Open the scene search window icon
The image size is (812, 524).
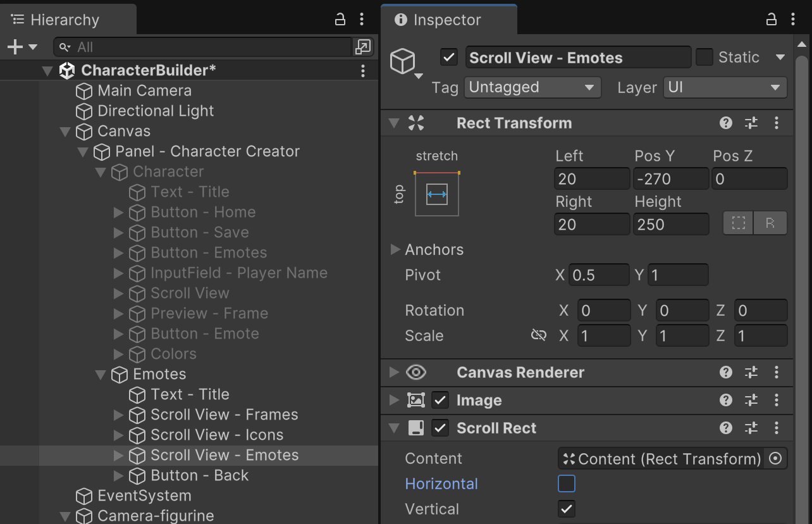363,47
